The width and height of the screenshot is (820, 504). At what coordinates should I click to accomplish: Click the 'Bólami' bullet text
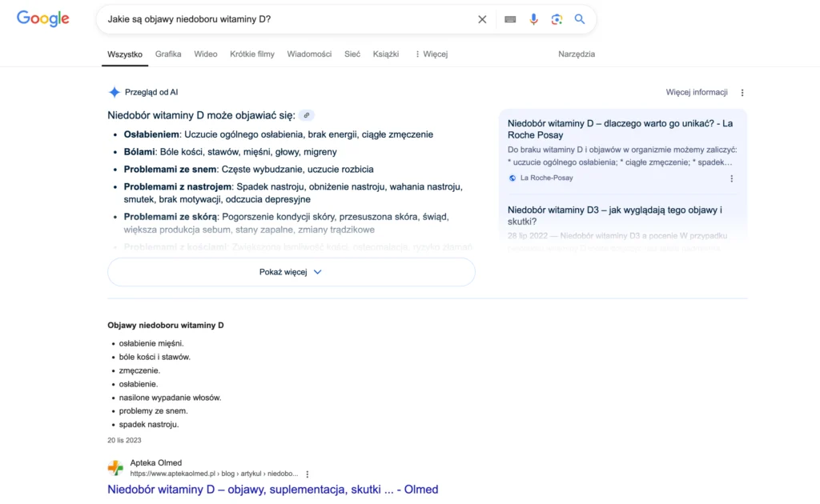(230, 152)
